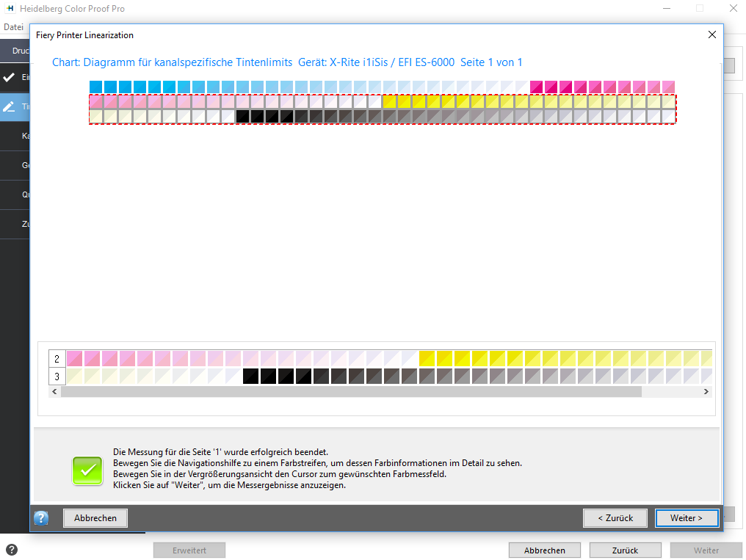Click the scrollbar right arrow
Image resolution: width=746 pixels, height=560 pixels.
(x=706, y=392)
